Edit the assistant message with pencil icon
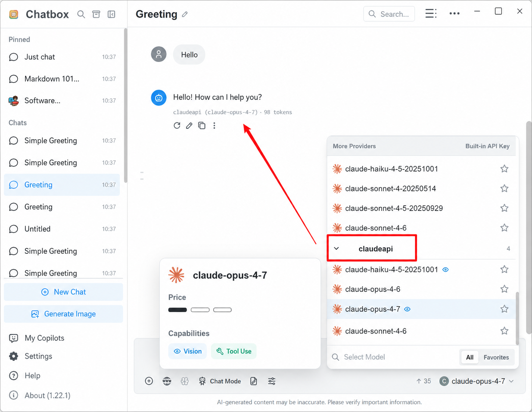The image size is (532, 412). click(x=189, y=125)
